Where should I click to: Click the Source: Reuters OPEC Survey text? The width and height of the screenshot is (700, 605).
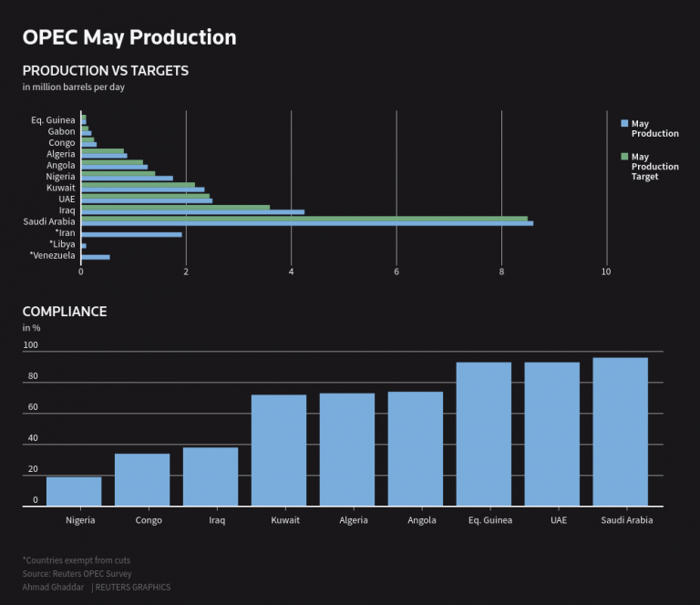click(77, 574)
